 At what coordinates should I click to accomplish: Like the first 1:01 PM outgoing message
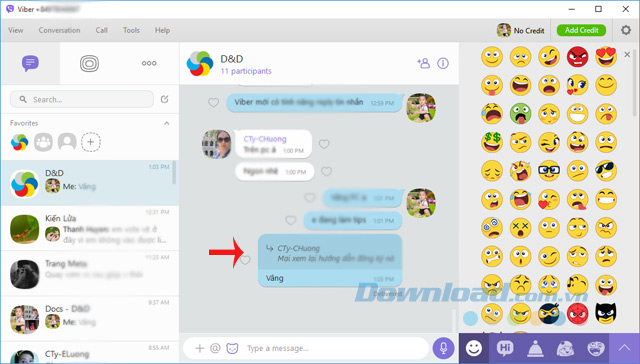coord(310,198)
